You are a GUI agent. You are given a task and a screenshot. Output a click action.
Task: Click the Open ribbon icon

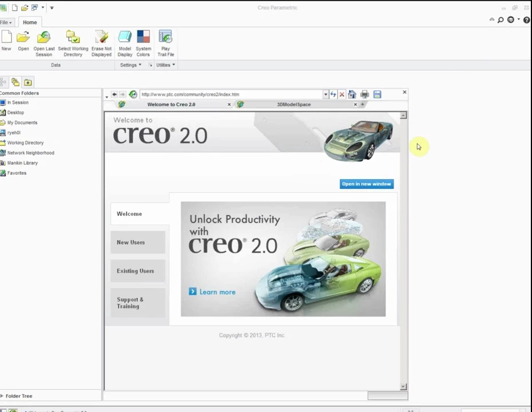[23, 37]
